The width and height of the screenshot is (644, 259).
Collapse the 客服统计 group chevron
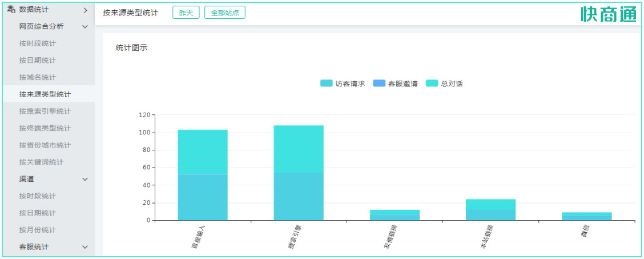[x=85, y=247]
